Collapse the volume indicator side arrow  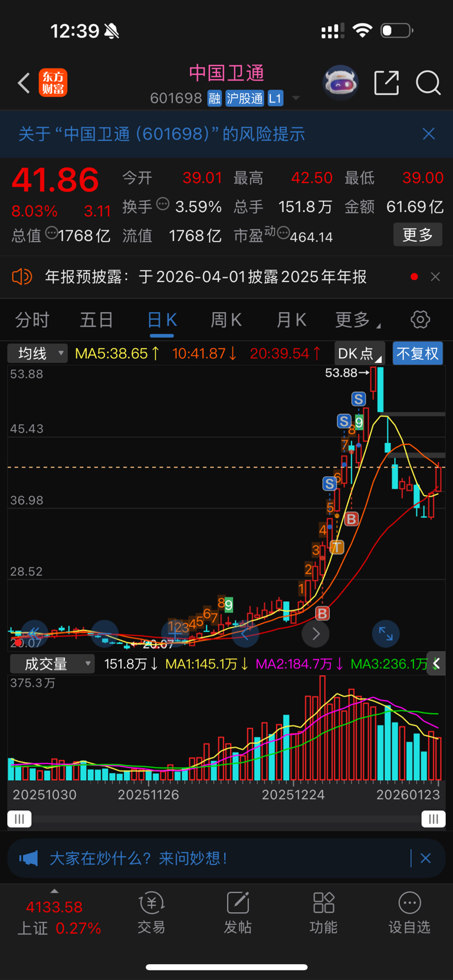pyautogui.click(x=436, y=664)
